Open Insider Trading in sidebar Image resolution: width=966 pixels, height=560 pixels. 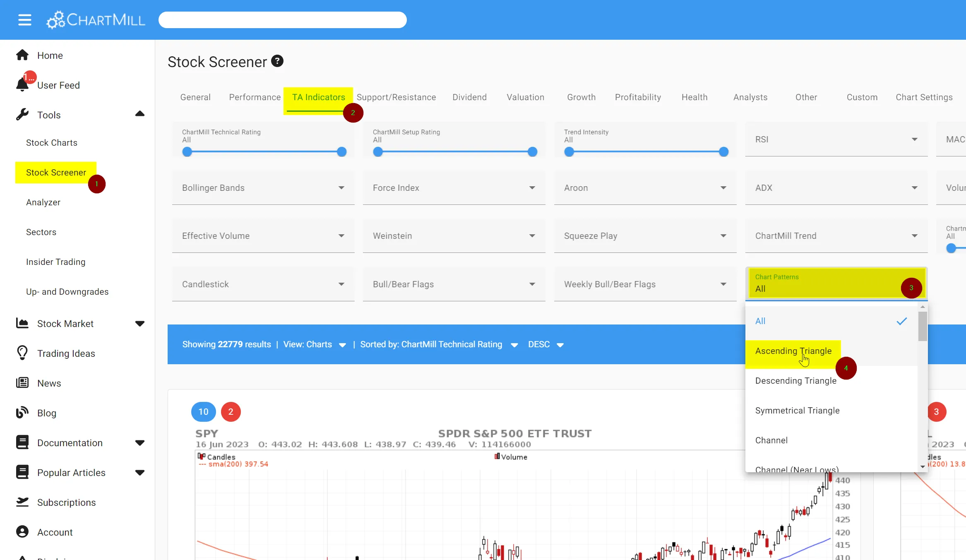coord(55,262)
